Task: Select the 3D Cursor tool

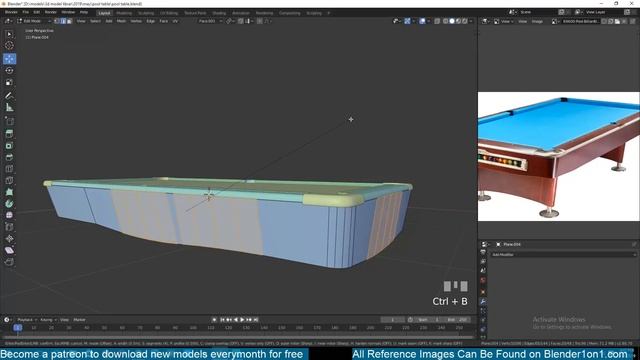Action: point(9,46)
